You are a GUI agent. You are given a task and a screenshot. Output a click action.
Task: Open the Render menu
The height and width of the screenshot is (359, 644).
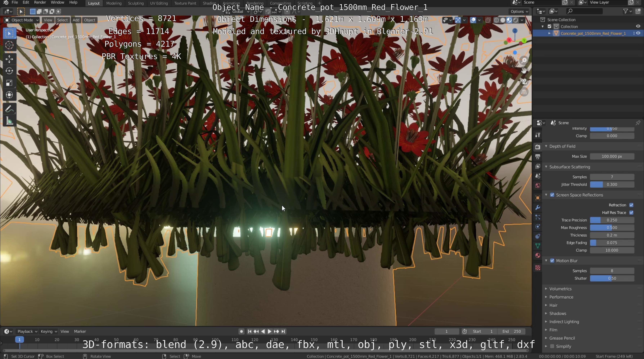pos(40,3)
